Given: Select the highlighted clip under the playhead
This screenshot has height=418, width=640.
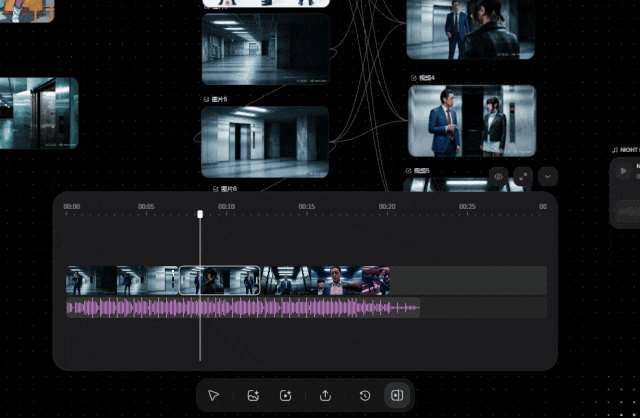Looking at the screenshot, I should [220, 280].
